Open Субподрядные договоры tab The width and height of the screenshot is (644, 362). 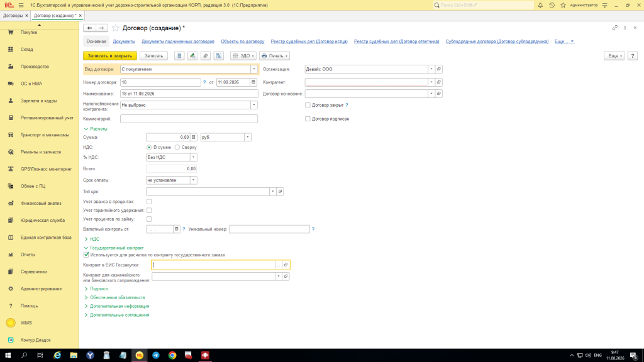[497, 41]
